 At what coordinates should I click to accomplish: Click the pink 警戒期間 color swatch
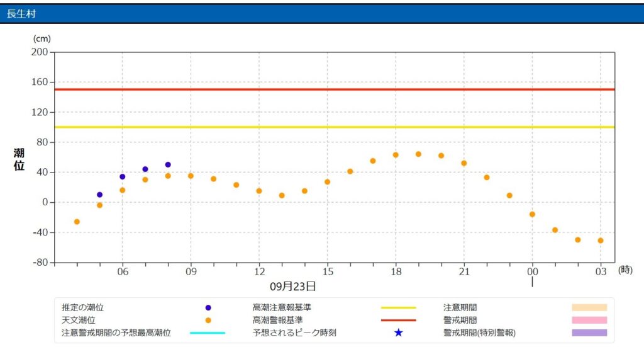pyautogui.click(x=589, y=320)
